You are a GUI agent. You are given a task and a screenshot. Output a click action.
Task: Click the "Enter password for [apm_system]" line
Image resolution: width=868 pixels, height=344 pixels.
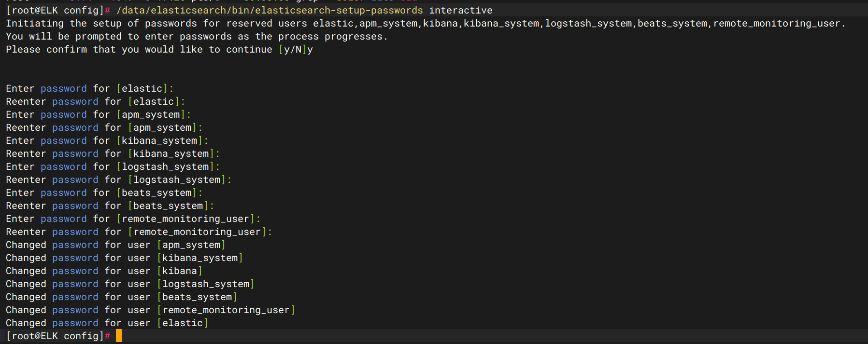98,114
